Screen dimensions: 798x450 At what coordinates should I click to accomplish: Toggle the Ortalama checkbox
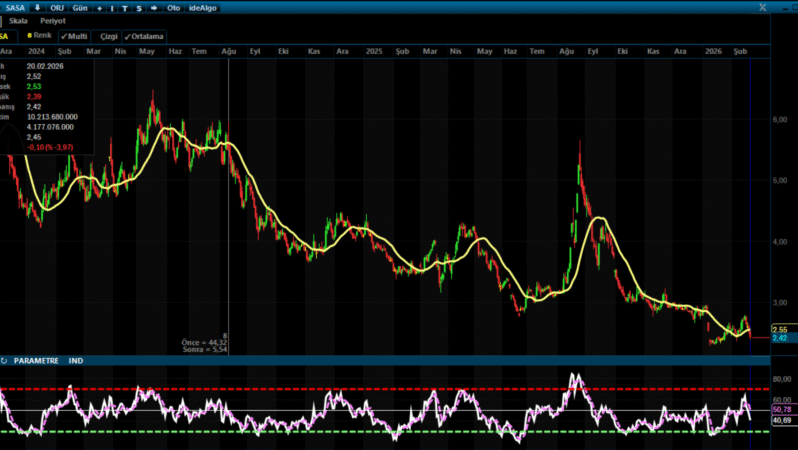(144, 35)
